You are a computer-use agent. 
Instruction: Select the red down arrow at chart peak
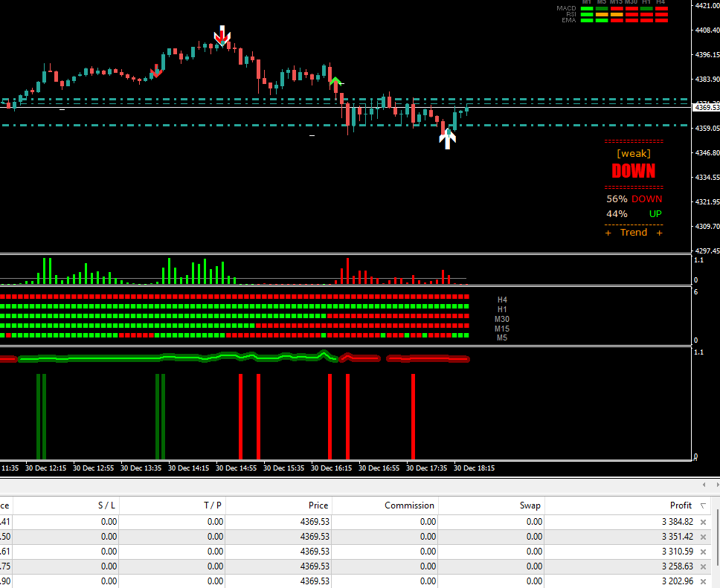click(222, 36)
